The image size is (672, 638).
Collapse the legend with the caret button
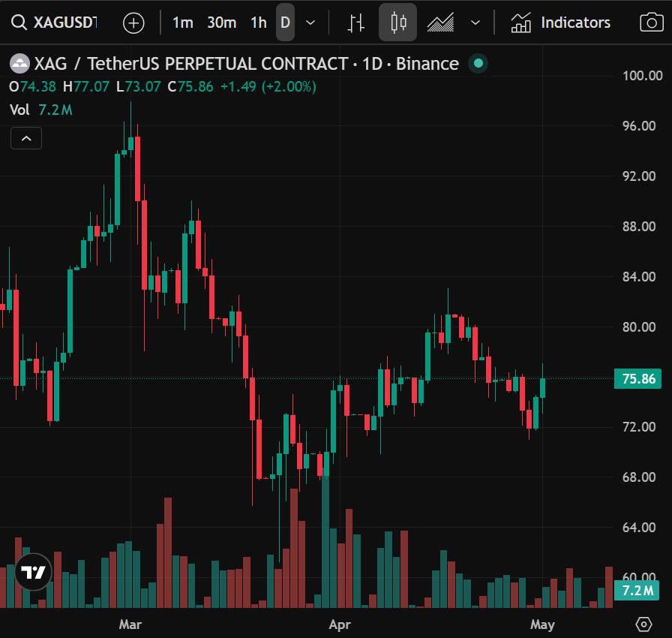pyautogui.click(x=26, y=138)
